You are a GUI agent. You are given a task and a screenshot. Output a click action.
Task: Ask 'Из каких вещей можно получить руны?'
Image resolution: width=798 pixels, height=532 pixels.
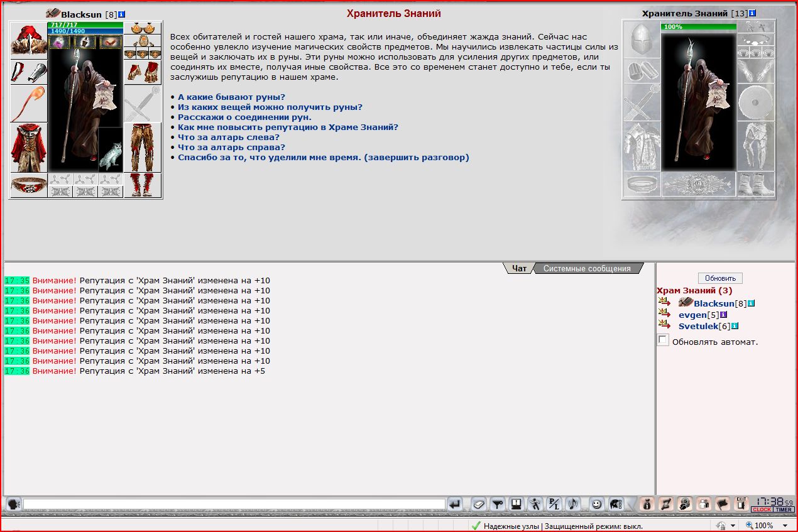pyautogui.click(x=270, y=107)
